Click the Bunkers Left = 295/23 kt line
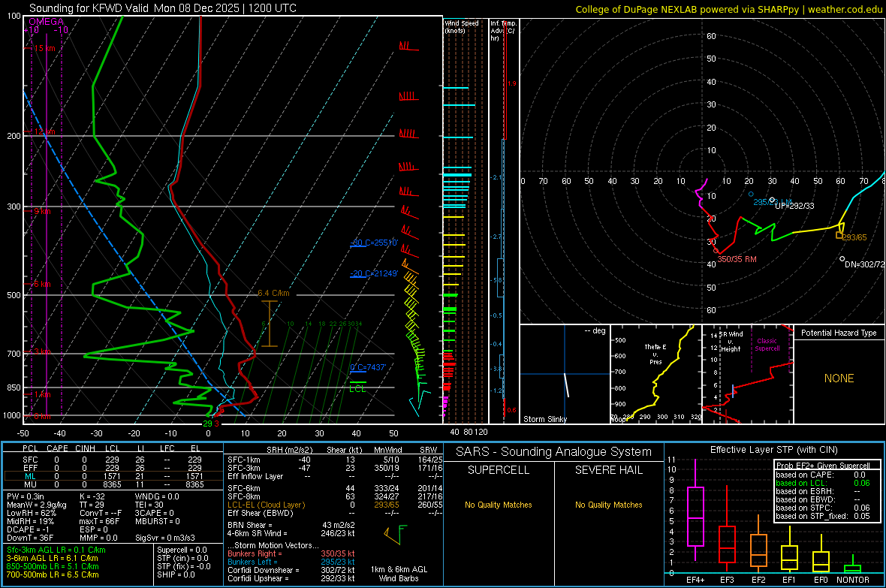The height and width of the screenshot is (588, 886). (x=291, y=562)
